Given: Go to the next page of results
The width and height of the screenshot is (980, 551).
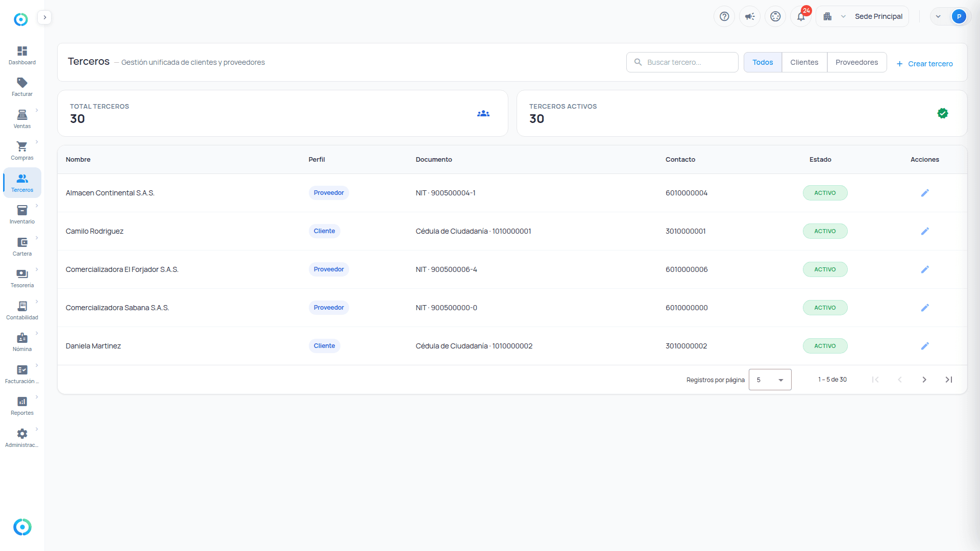Looking at the screenshot, I should [924, 380].
